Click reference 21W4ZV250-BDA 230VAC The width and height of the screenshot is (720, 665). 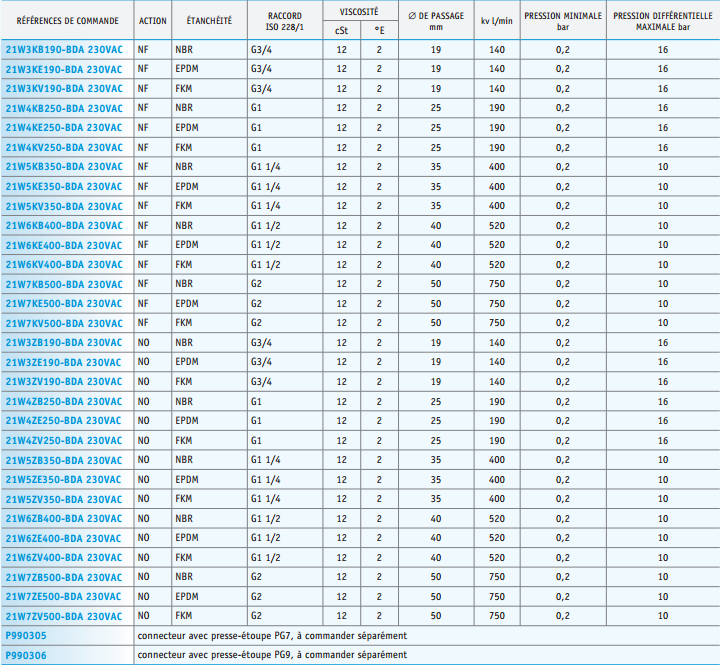[64, 440]
